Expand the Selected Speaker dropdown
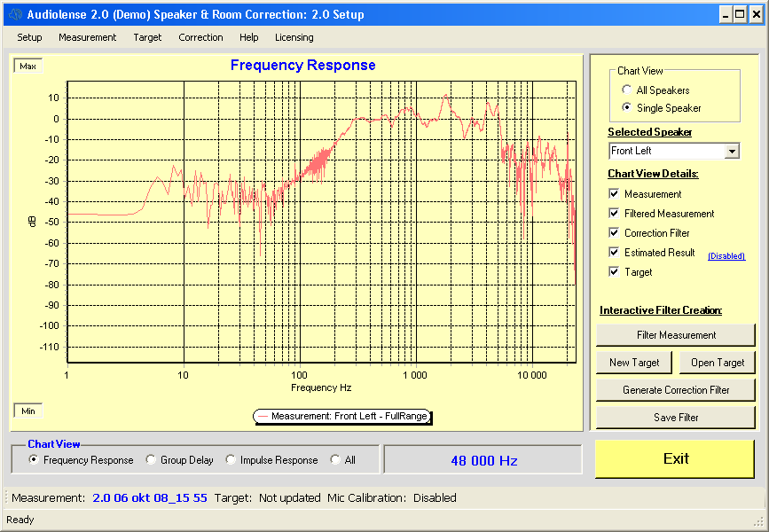 tap(732, 152)
